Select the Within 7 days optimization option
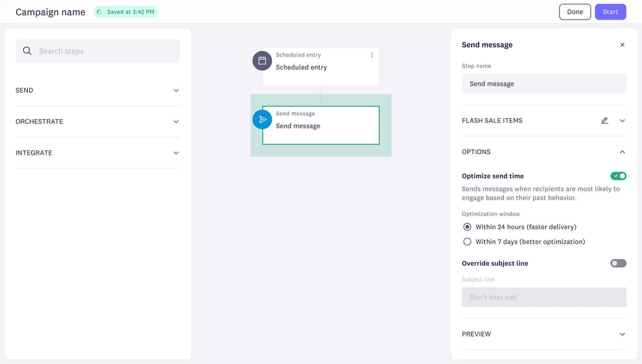642x364 pixels. tap(467, 241)
